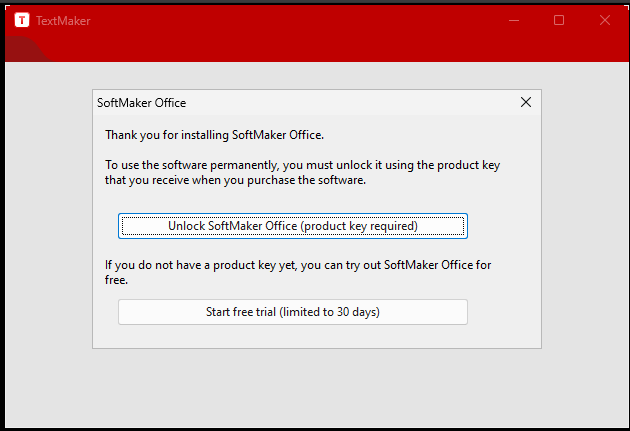
Task: Select the dark red tab shape in header
Action: [24, 50]
